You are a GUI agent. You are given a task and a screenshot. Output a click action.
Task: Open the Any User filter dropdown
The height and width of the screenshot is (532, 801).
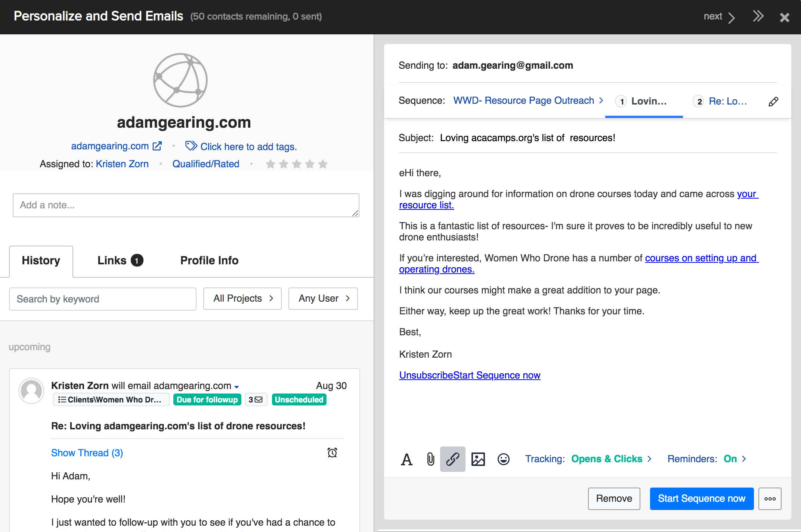(x=323, y=298)
